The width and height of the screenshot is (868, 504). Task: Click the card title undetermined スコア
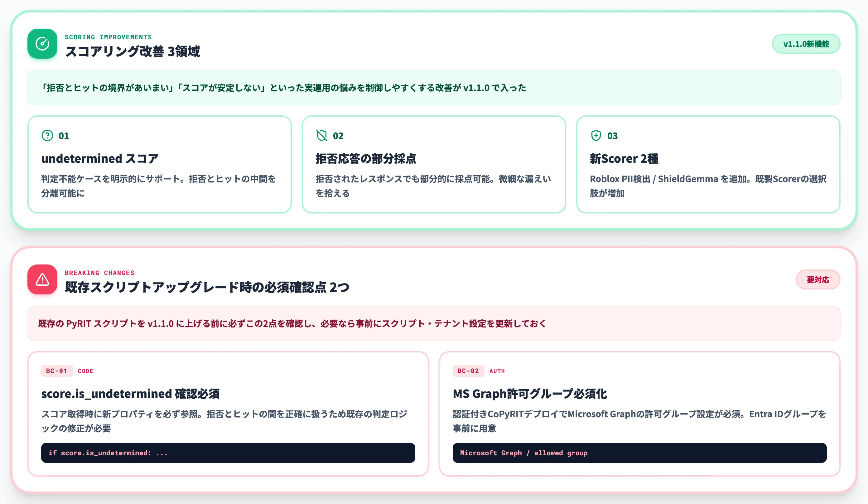click(x=99, y=158)
